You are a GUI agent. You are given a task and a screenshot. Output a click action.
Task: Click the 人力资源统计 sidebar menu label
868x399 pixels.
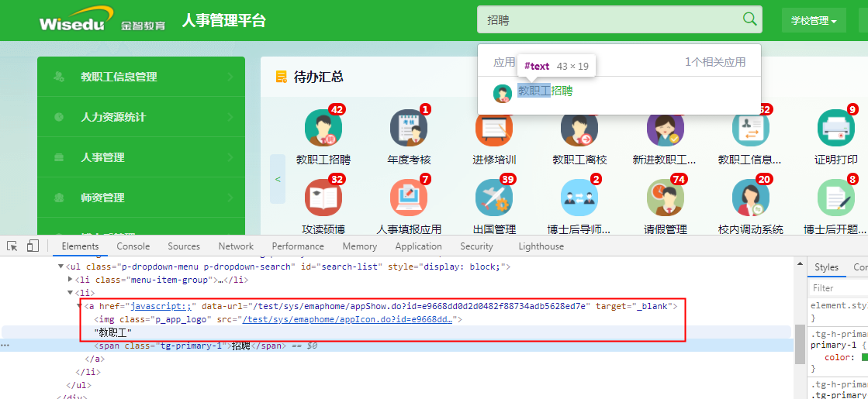(x=113, y=117)
